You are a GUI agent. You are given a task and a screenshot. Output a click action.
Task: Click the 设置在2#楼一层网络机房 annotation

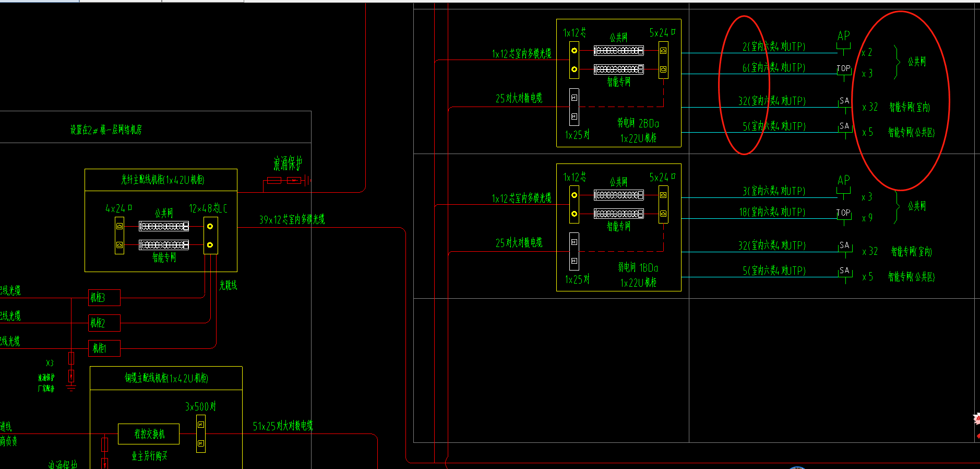tap(106, 130)
